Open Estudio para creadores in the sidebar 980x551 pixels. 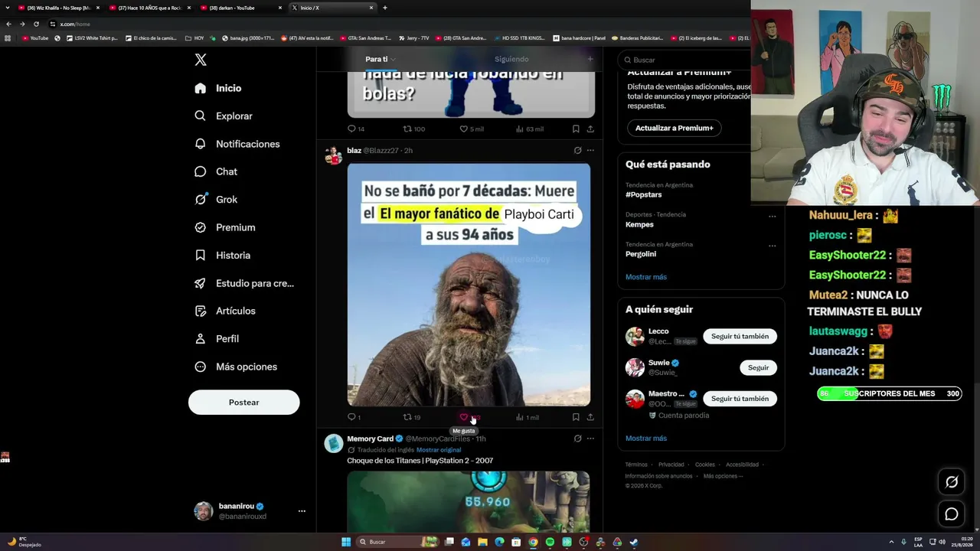(244, 283)
